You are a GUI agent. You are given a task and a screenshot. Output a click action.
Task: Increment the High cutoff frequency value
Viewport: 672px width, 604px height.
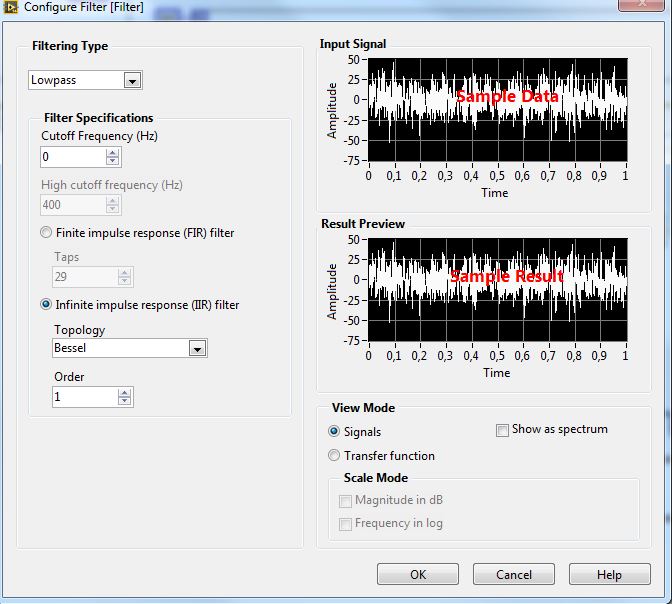coord(112,201)
